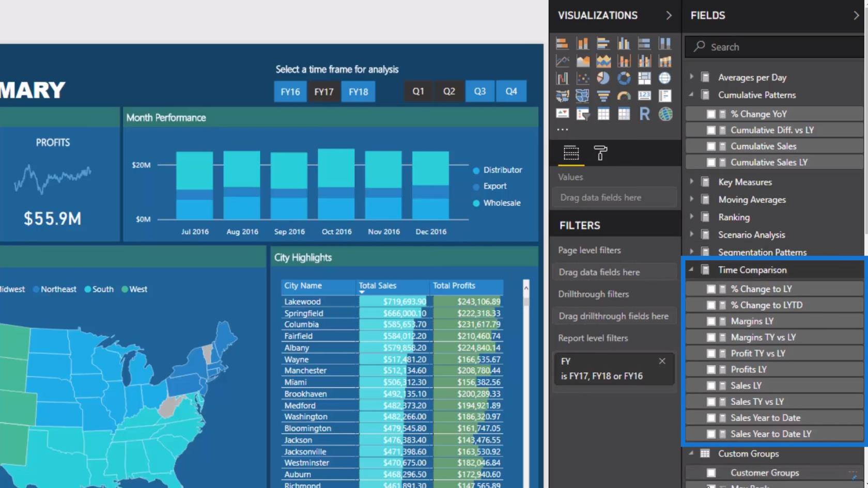Select the KPI visual
The width and height of the screenshot is (868, 488).
point(562,114)
